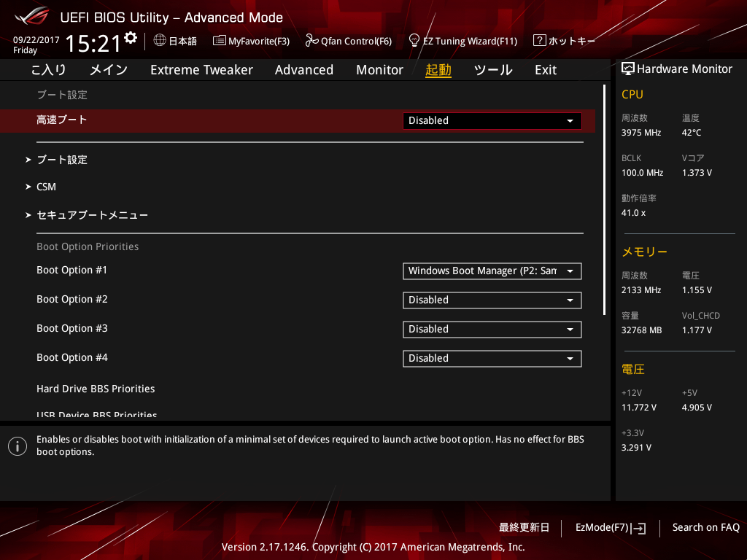Click the 15:21 clock display
Viewport: 747px width, 560px height.
pos(93,43)
